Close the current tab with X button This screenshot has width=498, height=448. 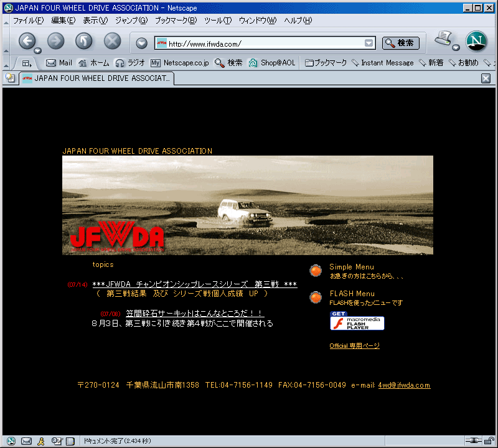point(486,78)
